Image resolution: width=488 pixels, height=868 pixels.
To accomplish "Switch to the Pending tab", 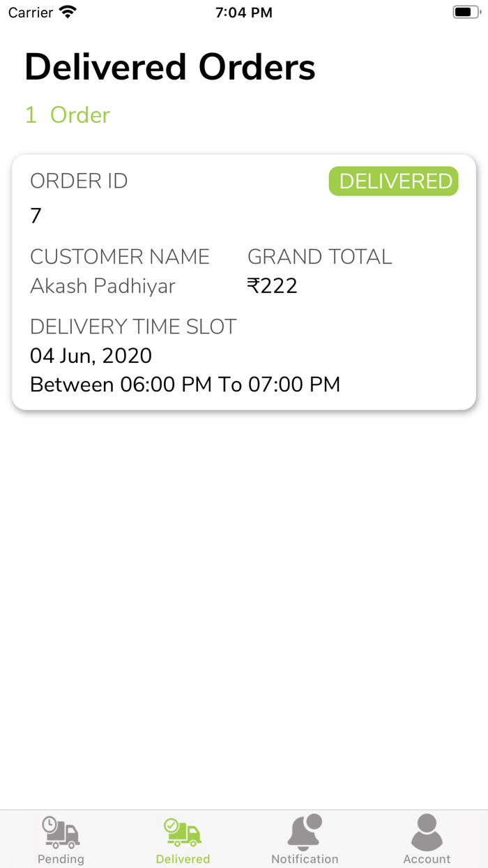I will point(61,859).
